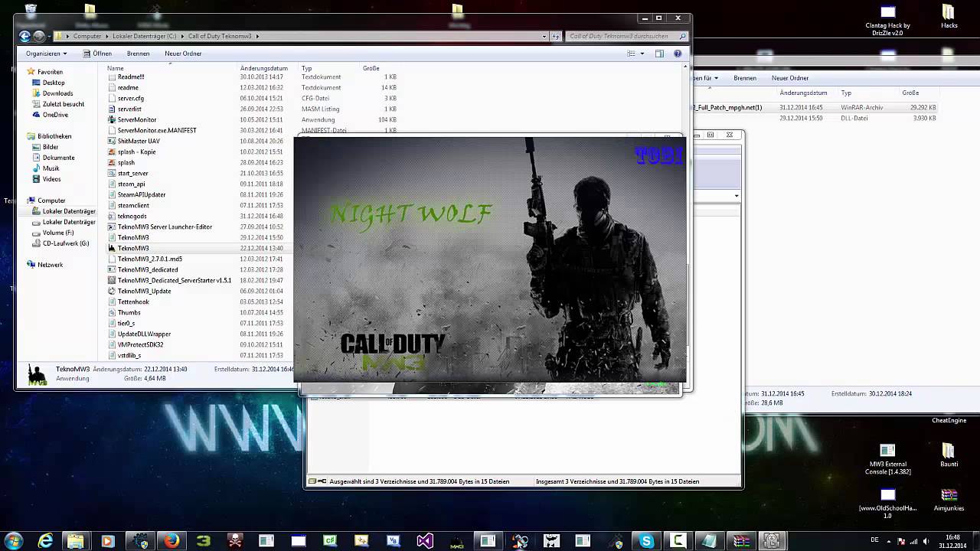Open the view options dropdown arrow
This screenshot has height=551, width=980.
(x=642, y=54)
